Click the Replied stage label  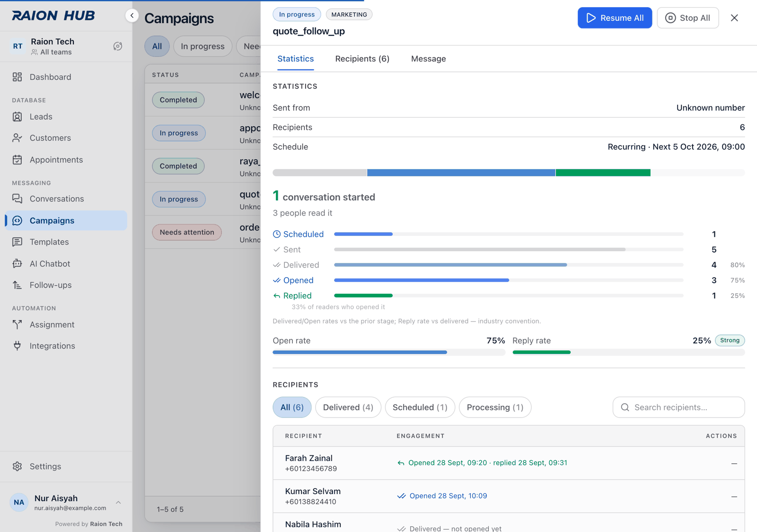[x=297, y=296]
